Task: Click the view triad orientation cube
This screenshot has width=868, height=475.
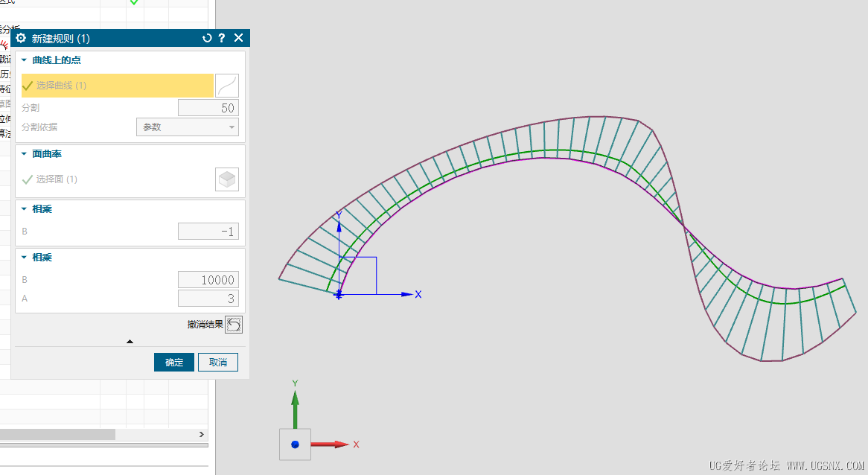Action: point(295,444)
